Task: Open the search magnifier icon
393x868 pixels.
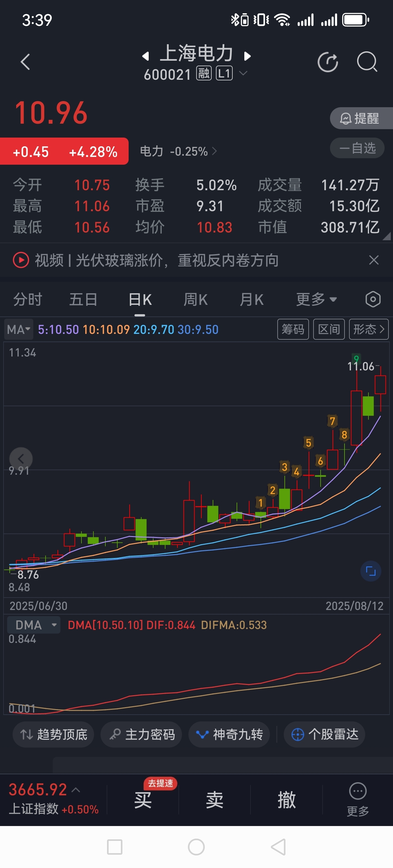Action: point(367,62)
